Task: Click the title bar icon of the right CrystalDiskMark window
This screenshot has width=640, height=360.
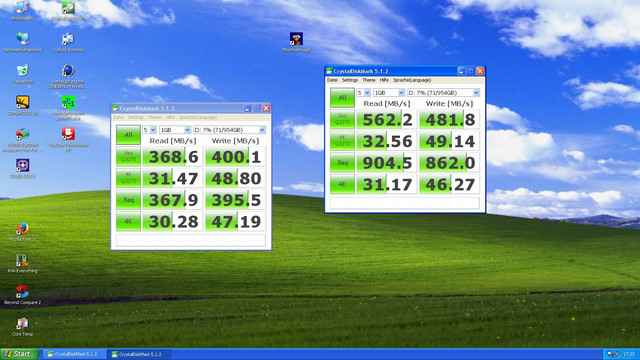Action: click(329, 71)
